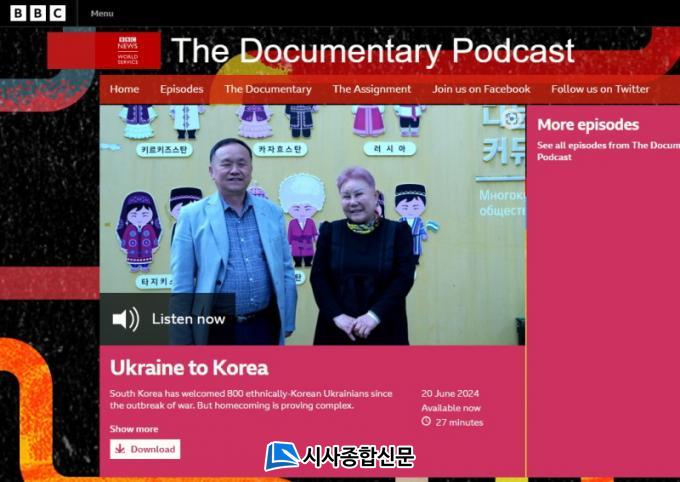
Task: Open Join us on Facebook link
Action: pyautogui.click(x=481, y=89)
